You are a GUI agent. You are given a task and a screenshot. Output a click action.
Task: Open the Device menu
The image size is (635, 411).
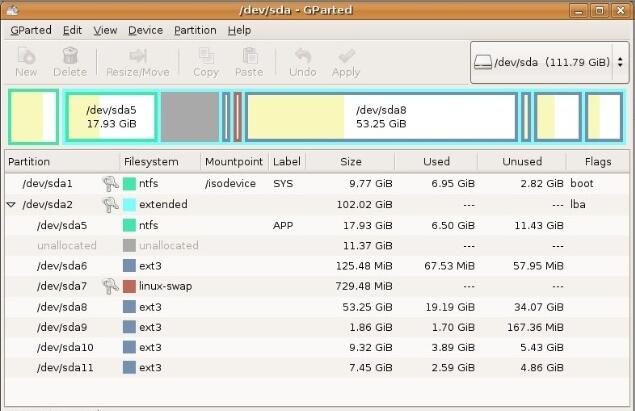(145, 30)
